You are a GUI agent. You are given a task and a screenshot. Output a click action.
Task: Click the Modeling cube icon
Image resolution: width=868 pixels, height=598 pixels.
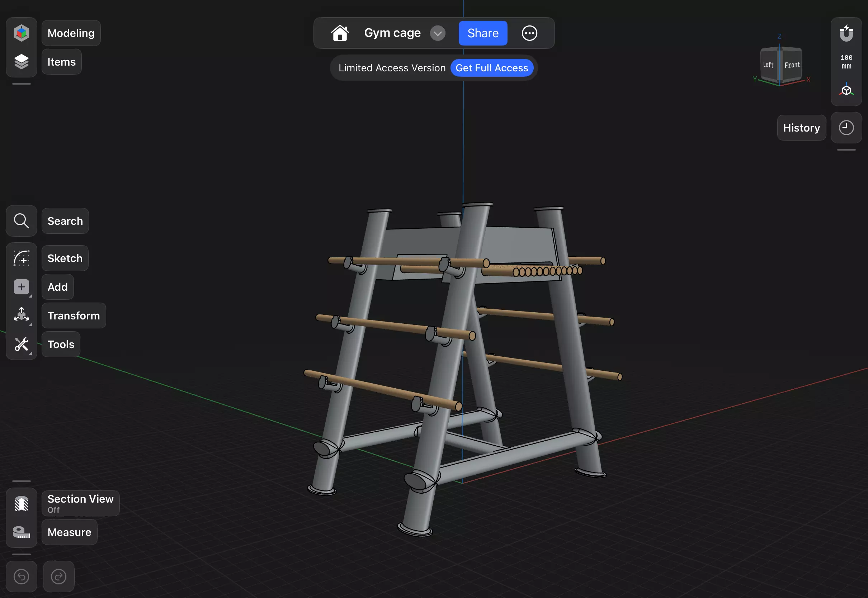click(22, 33)
